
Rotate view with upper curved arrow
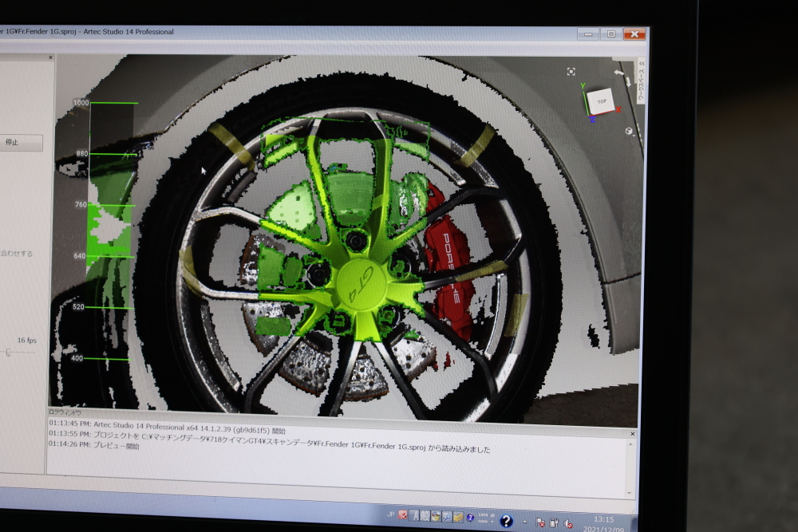619,73
